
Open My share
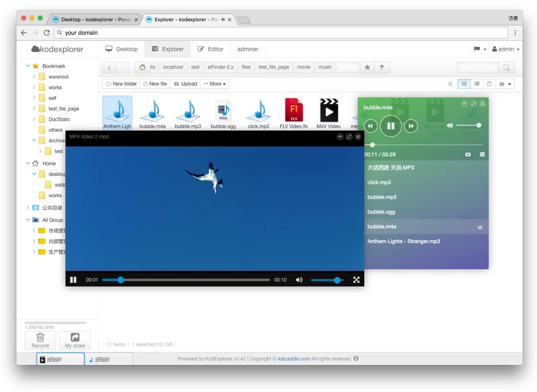75,340
